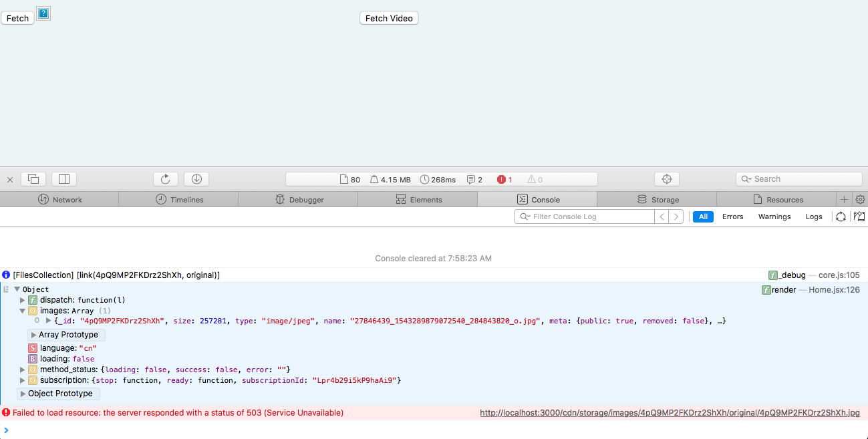
Task: Open Web Inspector settings gear
Action: 861,199
